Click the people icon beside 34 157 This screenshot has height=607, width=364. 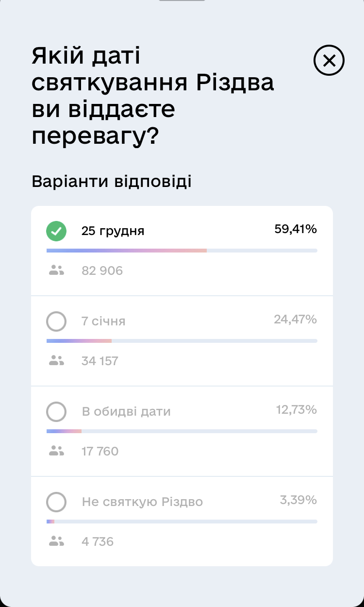(57, 361)
